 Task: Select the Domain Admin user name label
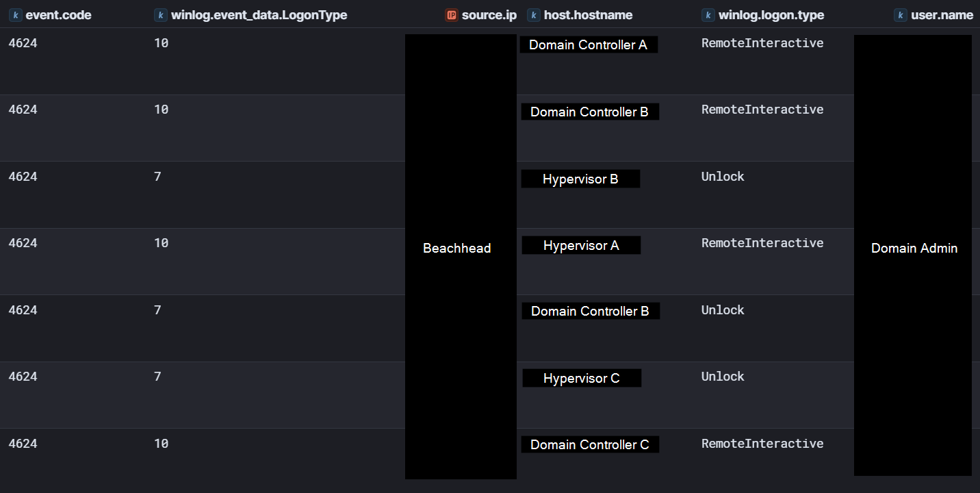tap(914, 249)
